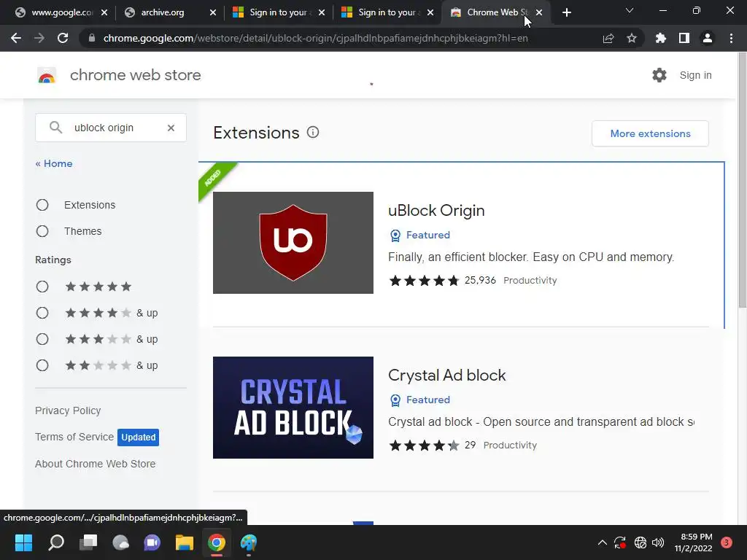Open the Paint app on taskbar

click(x=249, y=542)
